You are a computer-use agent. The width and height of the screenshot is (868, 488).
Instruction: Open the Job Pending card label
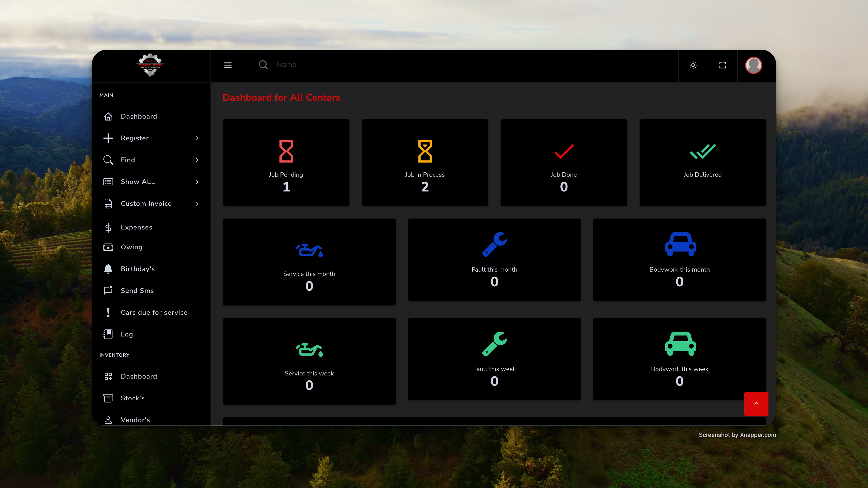pos(286,175)
